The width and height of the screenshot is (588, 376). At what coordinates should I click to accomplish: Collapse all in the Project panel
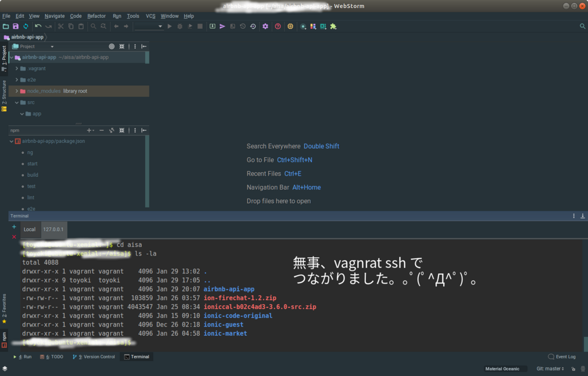[x=122, y=46]
